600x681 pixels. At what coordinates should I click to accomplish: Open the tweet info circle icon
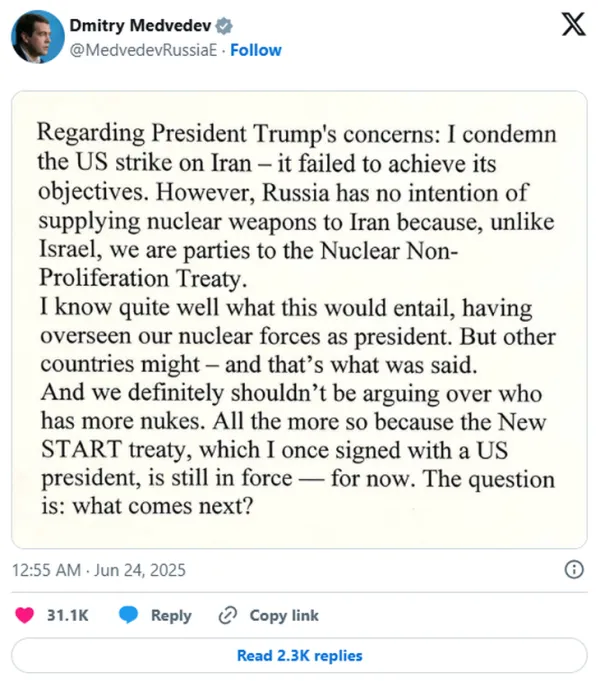pos(574,569)
